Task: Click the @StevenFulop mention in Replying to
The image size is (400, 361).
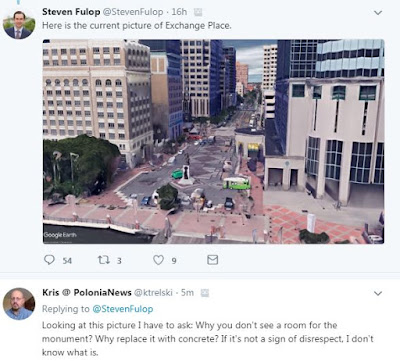Action: click(123, 309)
